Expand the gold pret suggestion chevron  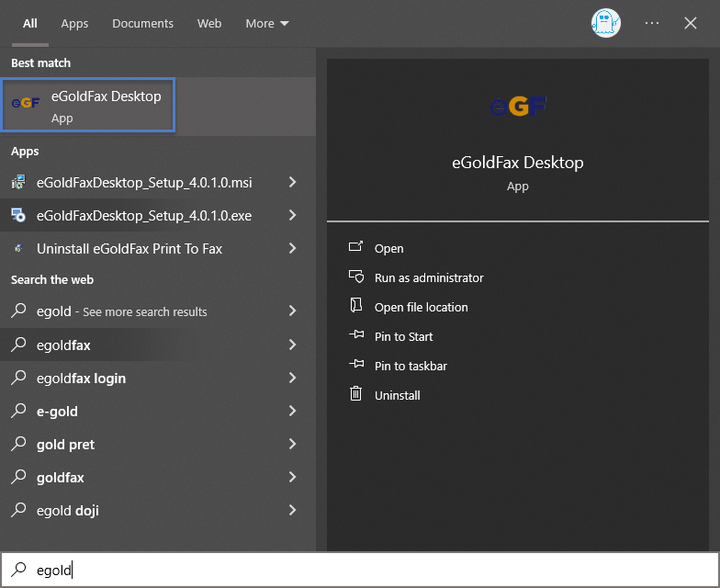click(x=292, y=444)
